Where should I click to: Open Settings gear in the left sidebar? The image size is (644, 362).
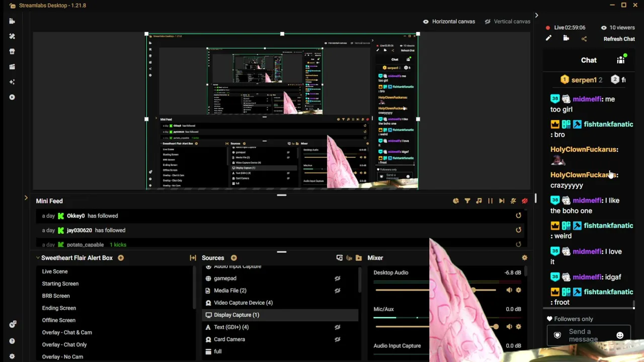coord(12,356)
